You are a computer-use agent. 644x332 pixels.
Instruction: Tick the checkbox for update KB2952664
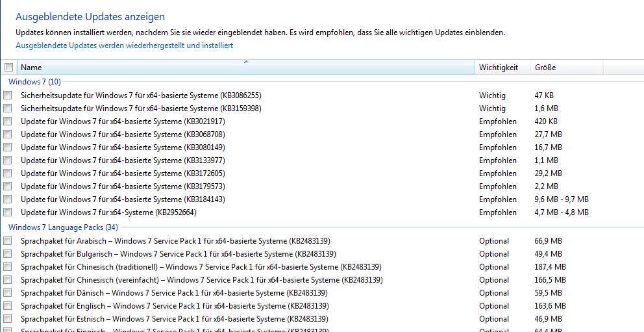(x=8, y=212)
